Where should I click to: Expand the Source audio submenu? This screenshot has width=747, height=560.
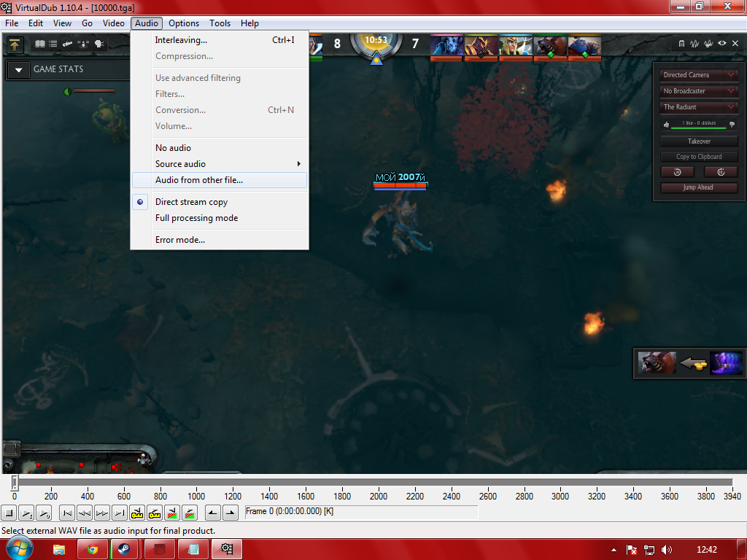point(219,164)
